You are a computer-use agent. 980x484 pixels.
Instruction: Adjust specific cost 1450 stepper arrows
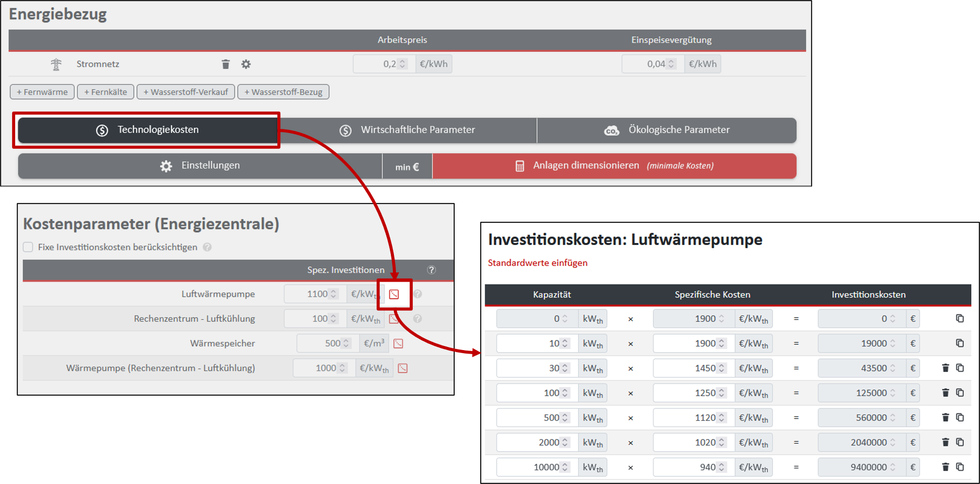(x=721, y=368)
